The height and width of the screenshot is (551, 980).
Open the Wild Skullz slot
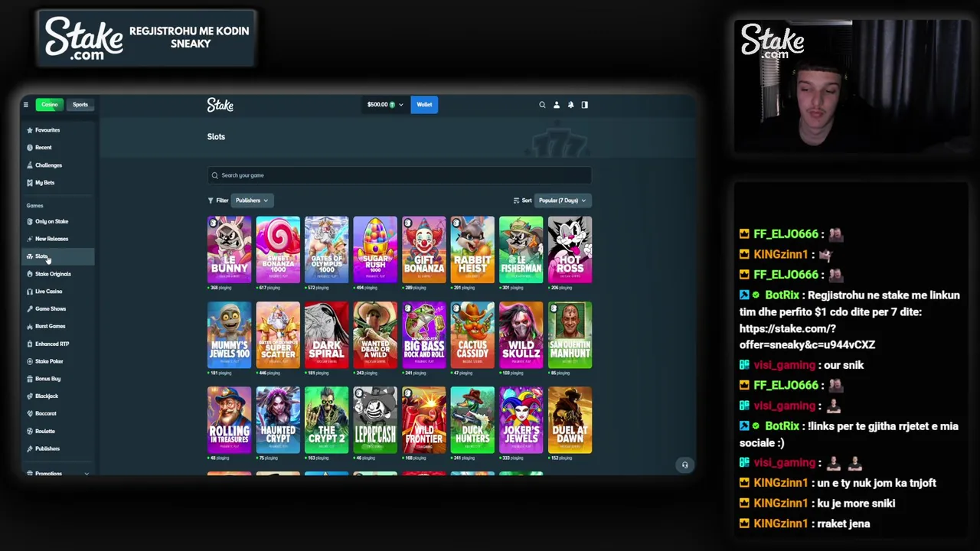[521, 335]
